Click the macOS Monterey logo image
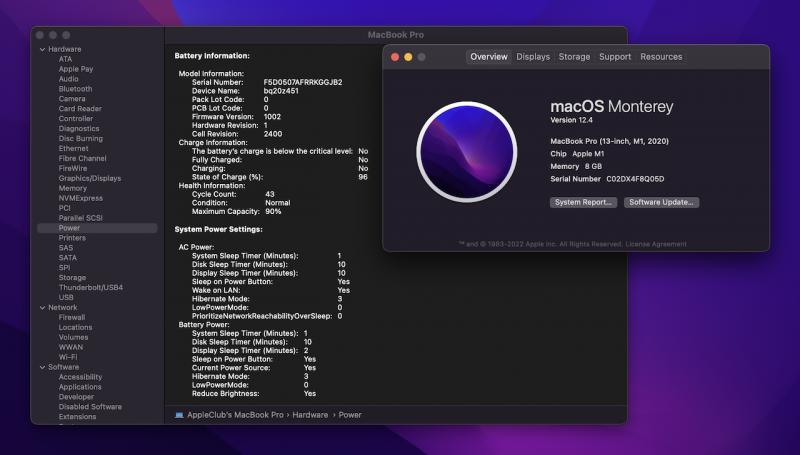The image size is (800, 455). pyautogui.click(x=466, y=151)
